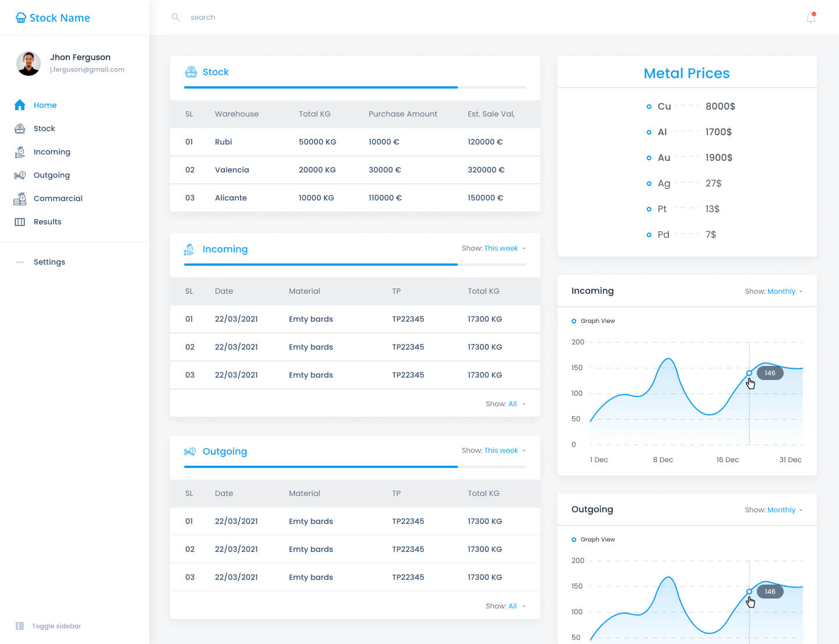
Task: Click the Pd metal price bullet
Action: pyautogui.click(x=649, y=235)
